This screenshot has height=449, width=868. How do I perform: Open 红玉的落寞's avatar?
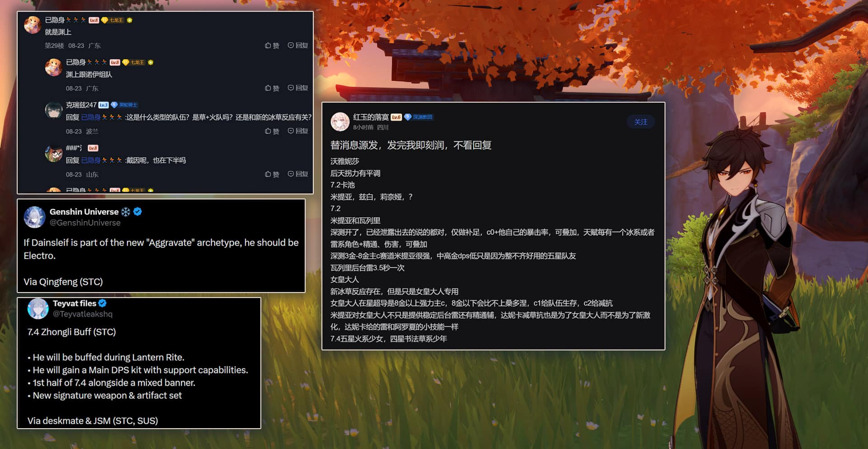[x=340, y=122]
